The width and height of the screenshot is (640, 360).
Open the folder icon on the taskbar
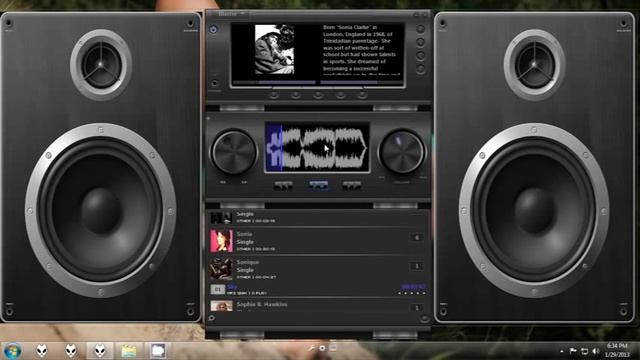tap(129, 351)
